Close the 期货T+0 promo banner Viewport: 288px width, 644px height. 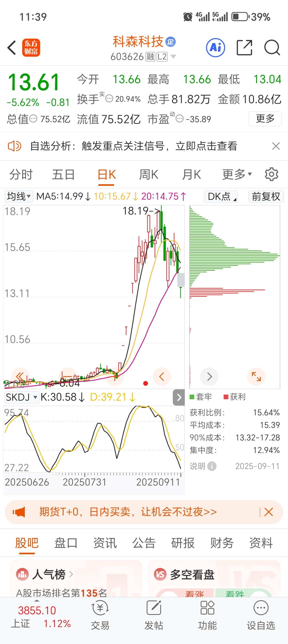[x=269, y=512]
